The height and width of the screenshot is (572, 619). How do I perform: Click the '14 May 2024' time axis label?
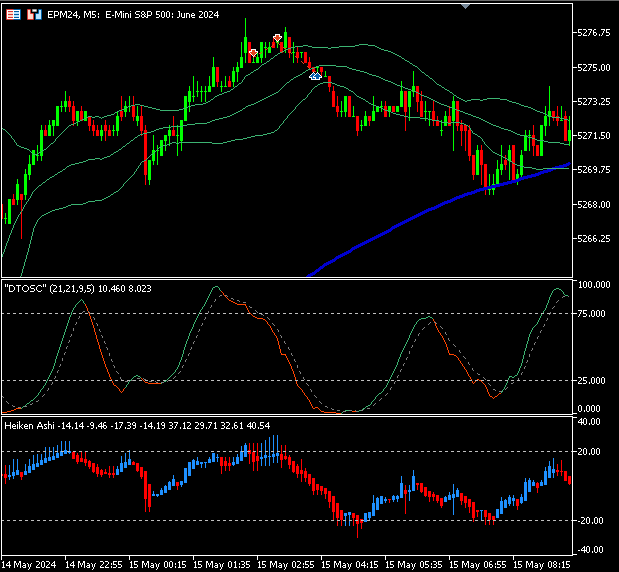pos(29,565)
